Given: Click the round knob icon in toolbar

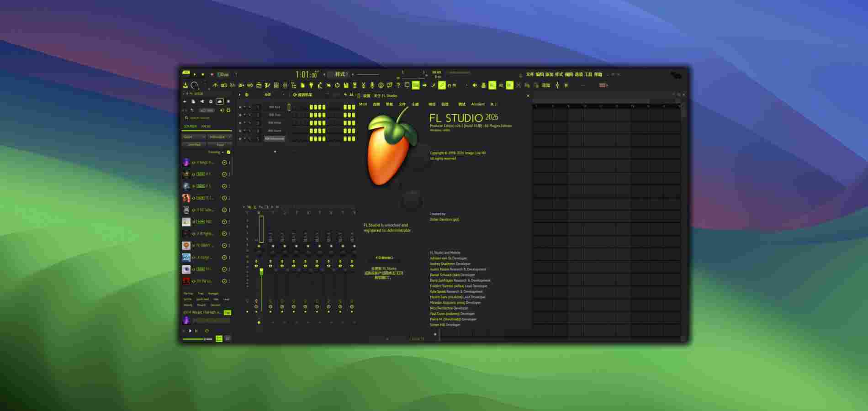Looking at the screenshot, I should [194, 85].
